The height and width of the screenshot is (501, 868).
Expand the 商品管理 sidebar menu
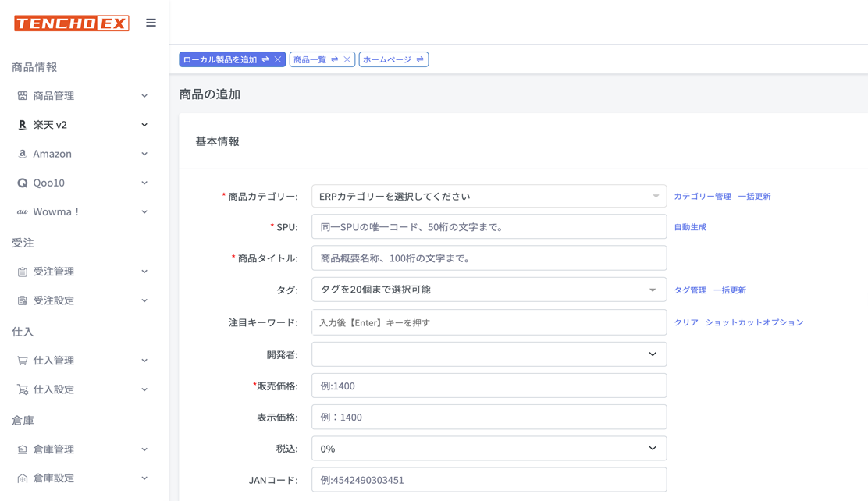(144, 96)
